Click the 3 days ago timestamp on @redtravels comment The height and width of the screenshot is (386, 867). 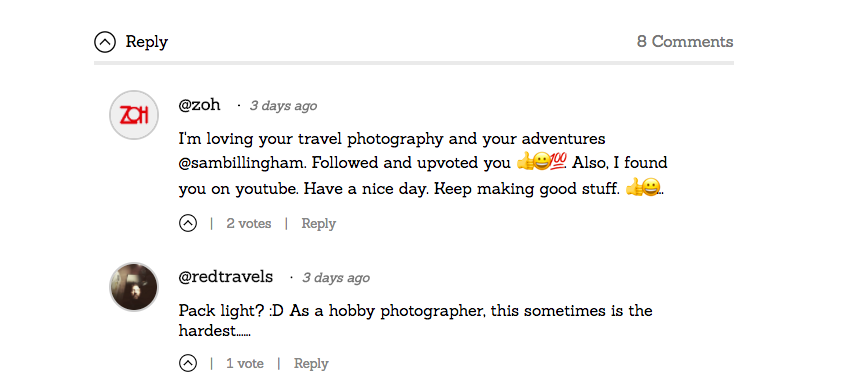[336, 278]
